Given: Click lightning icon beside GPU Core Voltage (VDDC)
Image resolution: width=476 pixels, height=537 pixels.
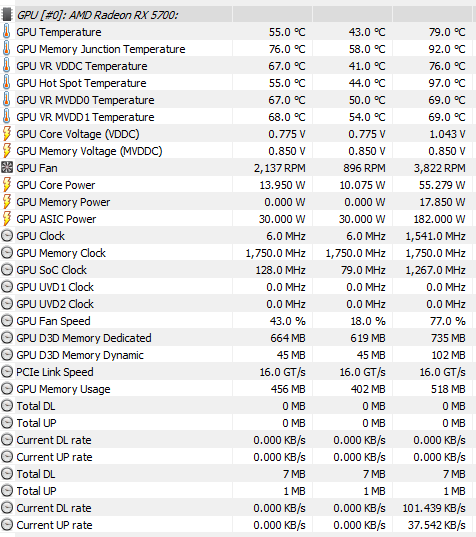Looking at the screenshot, I should [7, 134].
